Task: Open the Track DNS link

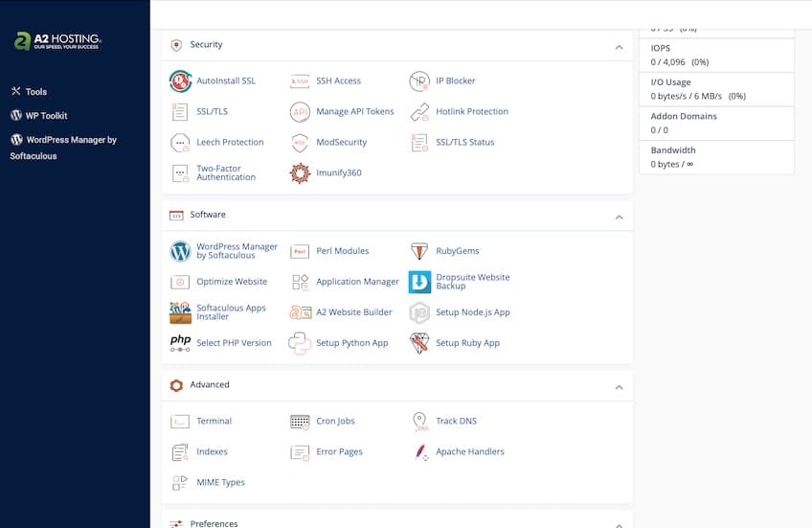Action: coord(456,421)
